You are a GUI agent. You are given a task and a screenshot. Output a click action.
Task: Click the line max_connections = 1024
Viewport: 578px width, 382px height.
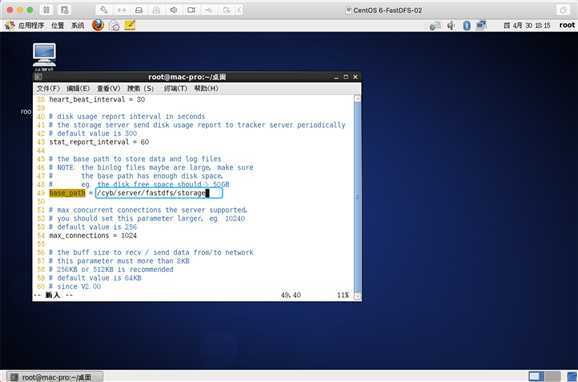tap(93, 236)
